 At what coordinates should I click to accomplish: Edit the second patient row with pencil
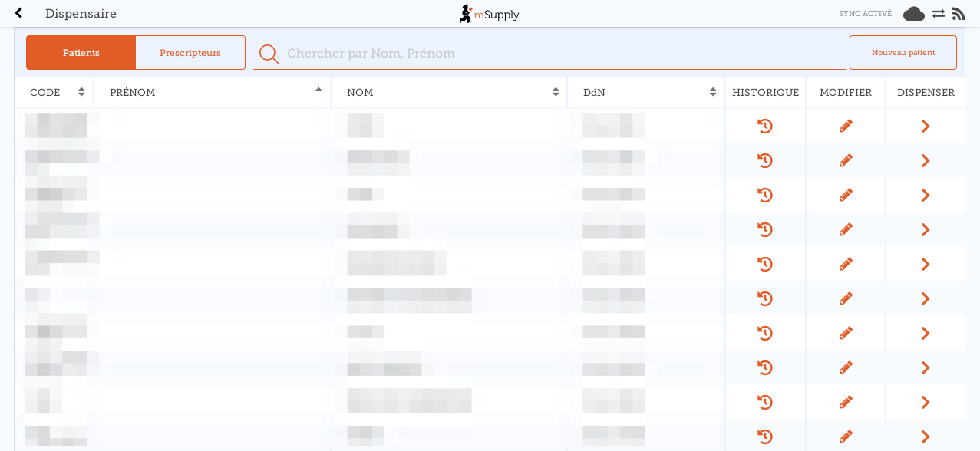(x=846, y=160)
